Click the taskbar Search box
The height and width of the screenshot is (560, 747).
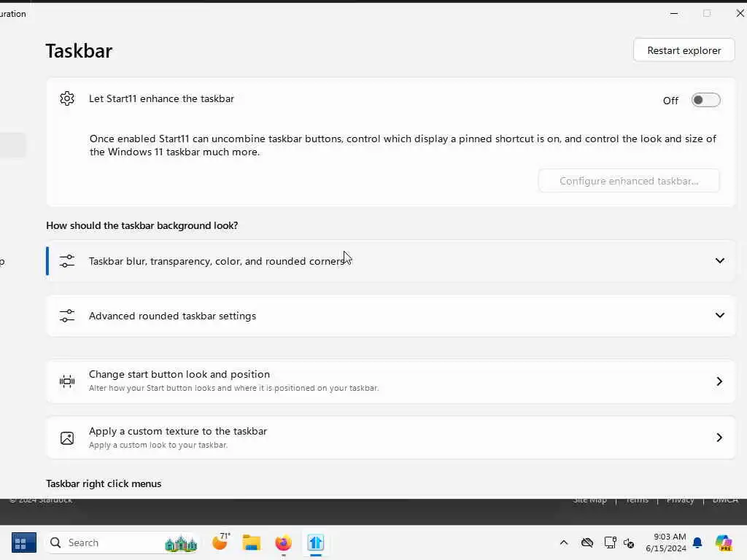[123, 542]
